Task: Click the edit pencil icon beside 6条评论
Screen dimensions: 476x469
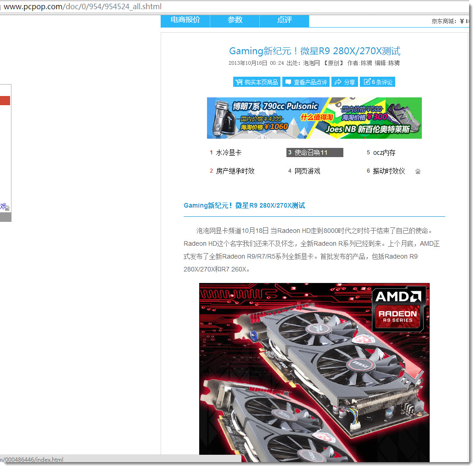Action: (367, 82)
